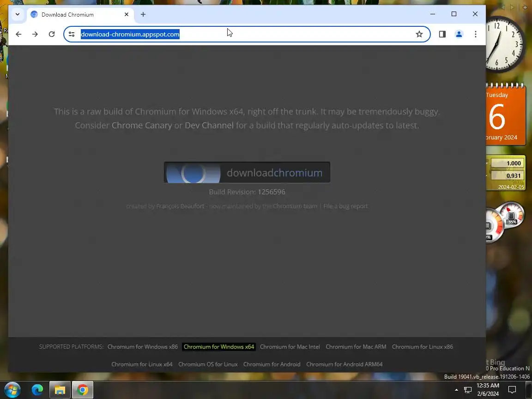The height and width of the screenshot is (399, 532).
Task: Select Chromium for Android platform
Action: click(272, 364)
